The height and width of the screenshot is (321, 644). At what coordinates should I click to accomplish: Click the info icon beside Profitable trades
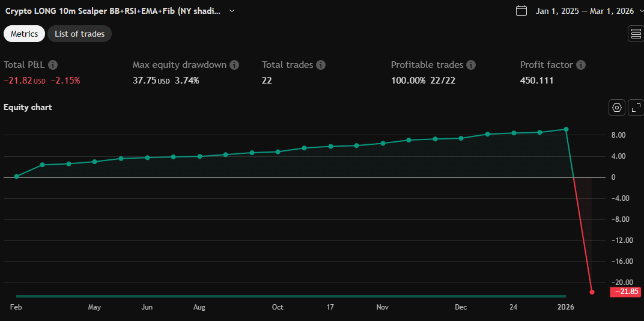click(x=471, y=65)
